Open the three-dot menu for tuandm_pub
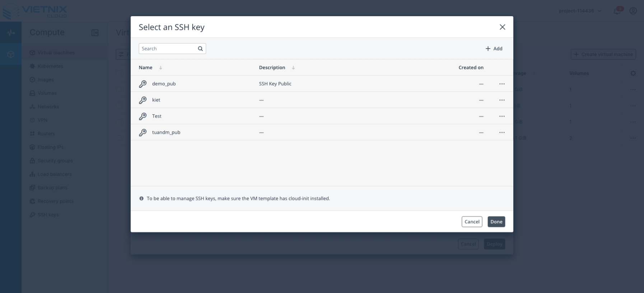The image size is (644, 293). 502,132
